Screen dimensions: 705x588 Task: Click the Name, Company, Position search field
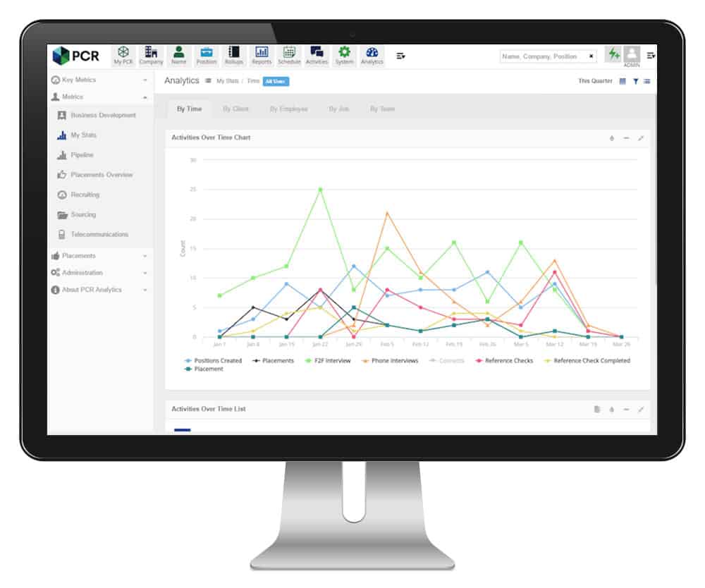coord(547,55)
